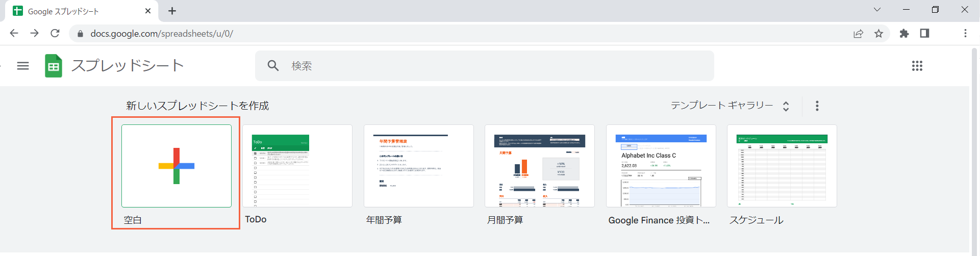Viewport: 980px width, 256px height.
Task: Go back to the previous page
Action: [14, 34]
